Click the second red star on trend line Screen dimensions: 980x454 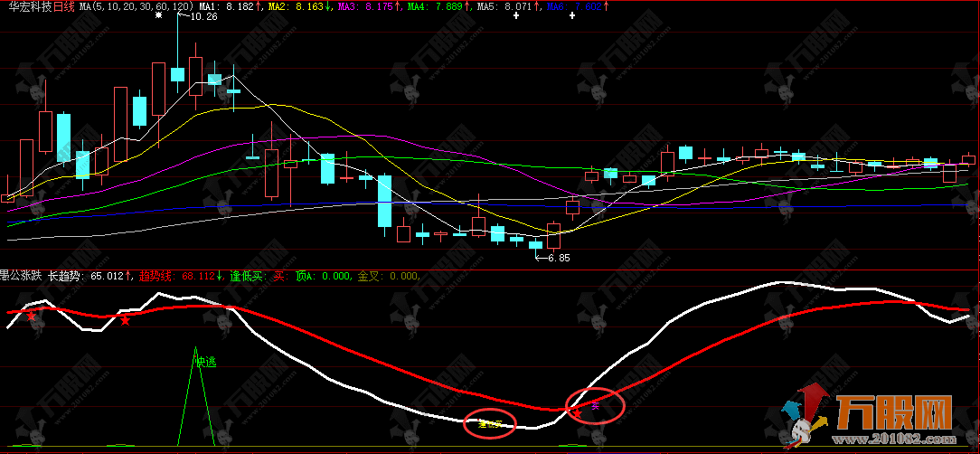click(x=125, y=321)
